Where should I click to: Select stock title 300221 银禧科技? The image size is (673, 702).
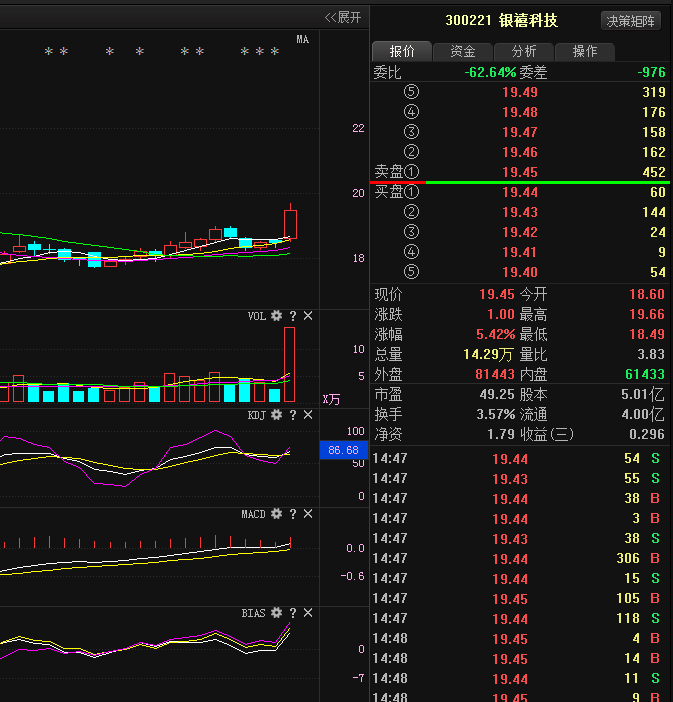[x=502, y=21]
